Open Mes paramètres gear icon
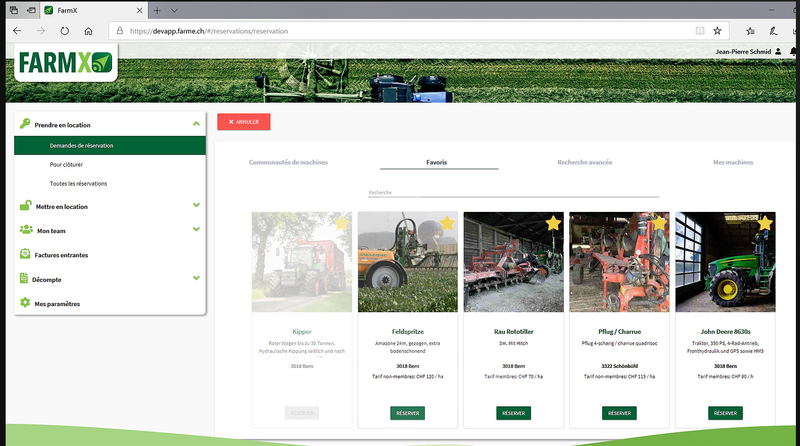Image resolution: width=800 pixels, height=446 pixels. point(25,303)
